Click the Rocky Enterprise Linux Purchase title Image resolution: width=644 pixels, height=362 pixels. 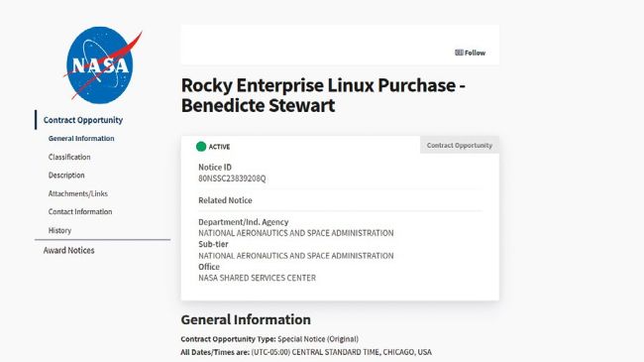click(x=323, y=95)
